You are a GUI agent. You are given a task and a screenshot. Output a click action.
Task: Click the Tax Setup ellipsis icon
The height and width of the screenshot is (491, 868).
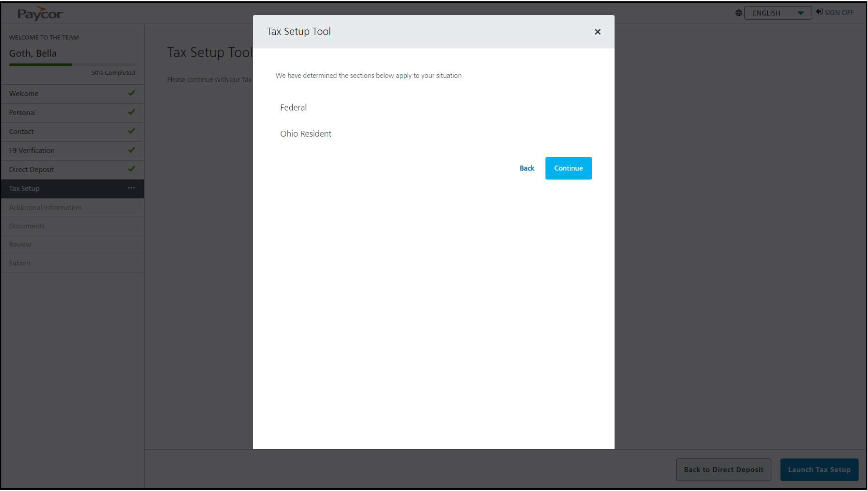click(131, 188)
